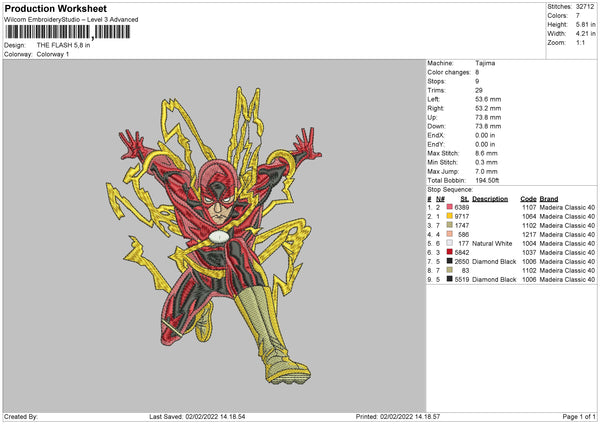The image size is (600, 424).
Task: Click 'Madeira Classic 40' brand in row 1
Action: click(x=567, y=207)
